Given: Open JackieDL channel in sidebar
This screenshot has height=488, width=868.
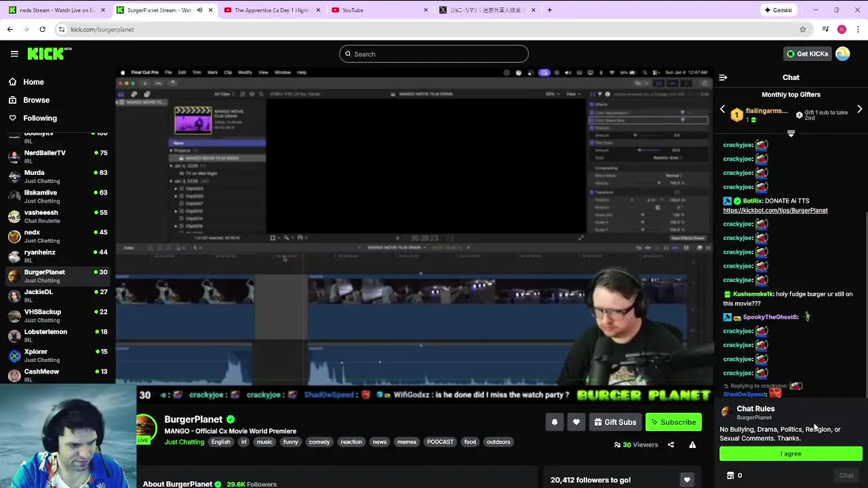Looking at the screenshot, I should (x=58, y=296).
